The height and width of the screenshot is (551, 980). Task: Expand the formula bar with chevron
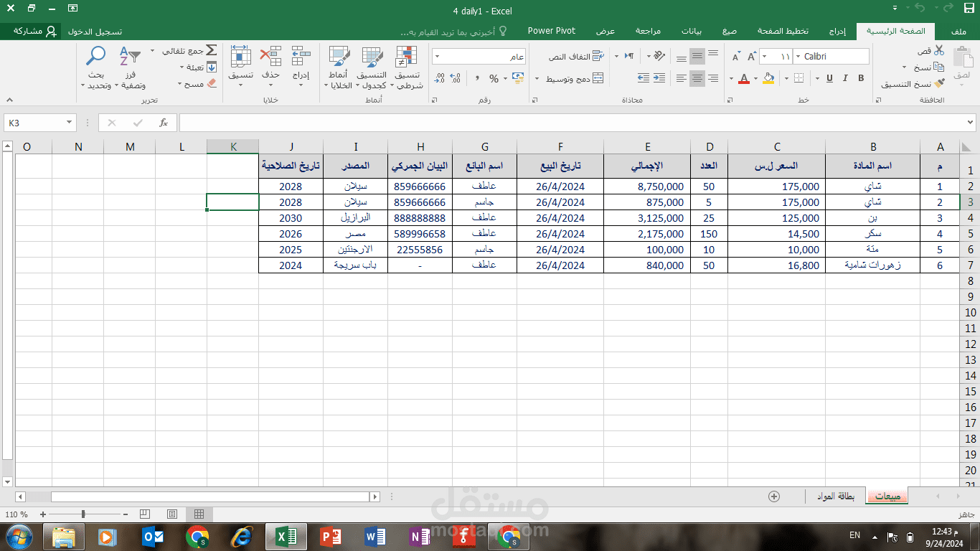pyautogui.click(x=970, y=123)
